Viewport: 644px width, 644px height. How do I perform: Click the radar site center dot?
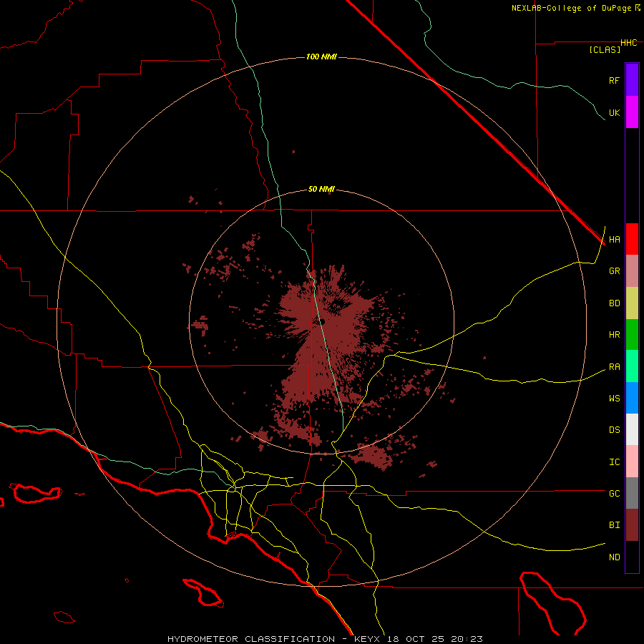(x=321, y=321)
